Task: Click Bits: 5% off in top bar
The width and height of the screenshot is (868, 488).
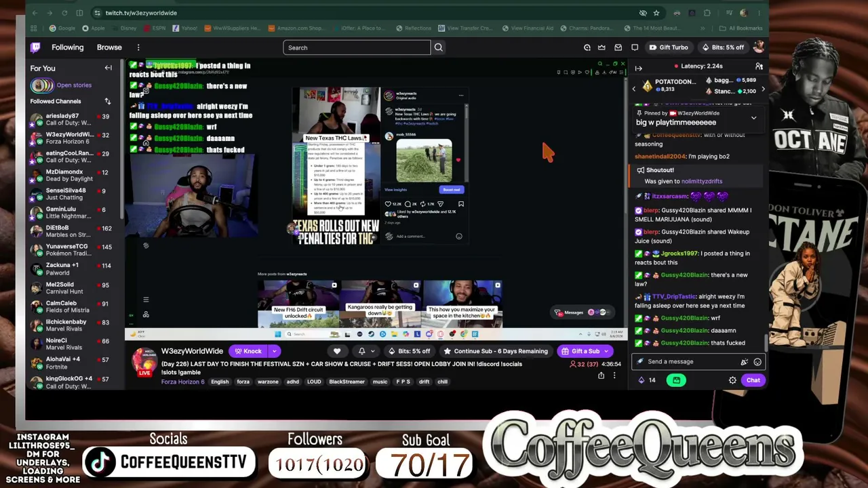Action: coord(723,47)
